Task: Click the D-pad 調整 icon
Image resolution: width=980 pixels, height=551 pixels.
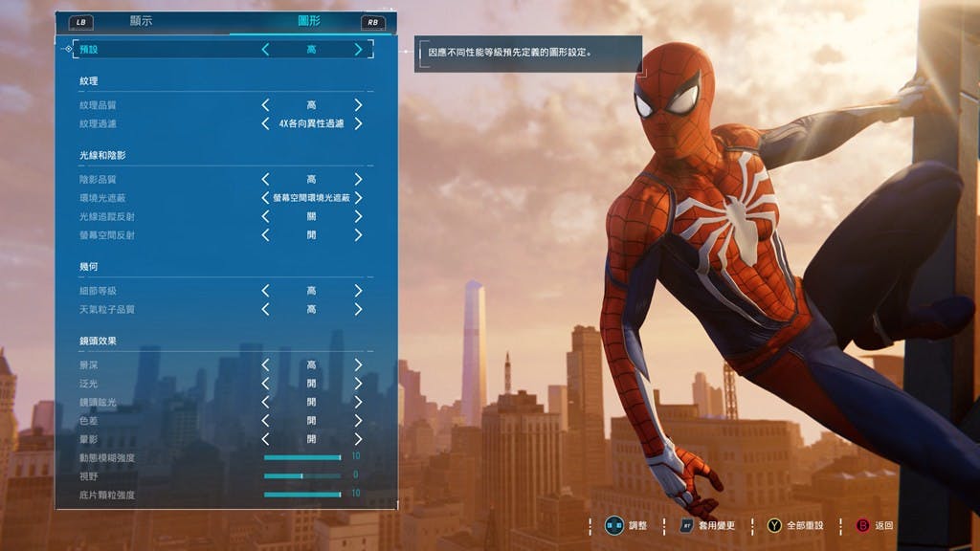Action: [x=614, y=525]
